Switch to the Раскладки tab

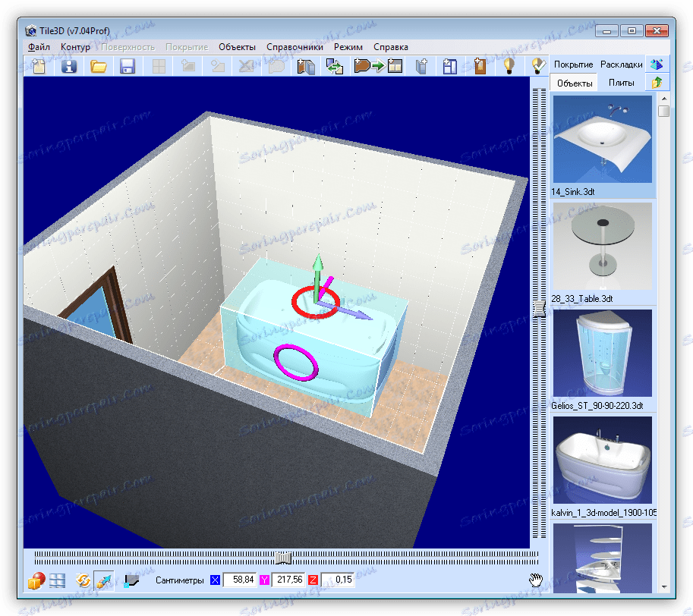pos(622,64)
